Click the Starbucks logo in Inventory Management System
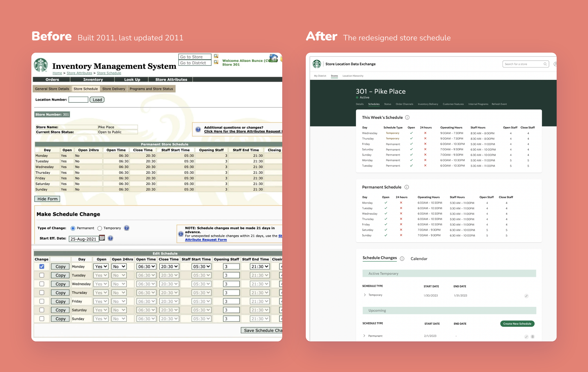Viewport: 588px width, 372px height. [x=41, y=65]
